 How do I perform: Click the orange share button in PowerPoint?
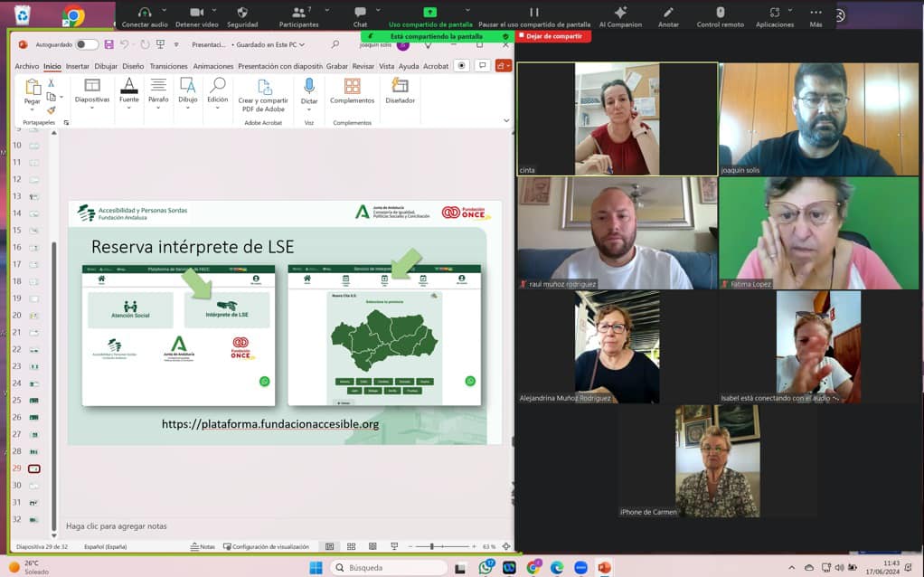[503, 65]
